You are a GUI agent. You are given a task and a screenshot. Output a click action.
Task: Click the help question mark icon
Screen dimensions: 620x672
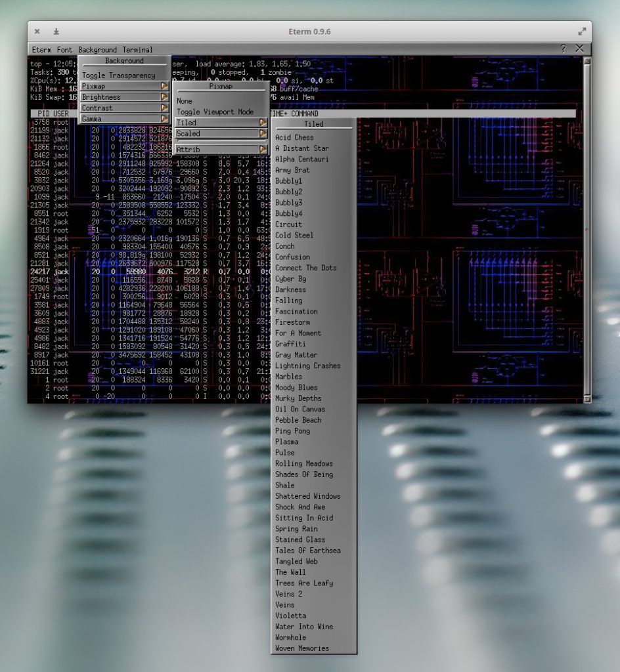pos(563,49)
